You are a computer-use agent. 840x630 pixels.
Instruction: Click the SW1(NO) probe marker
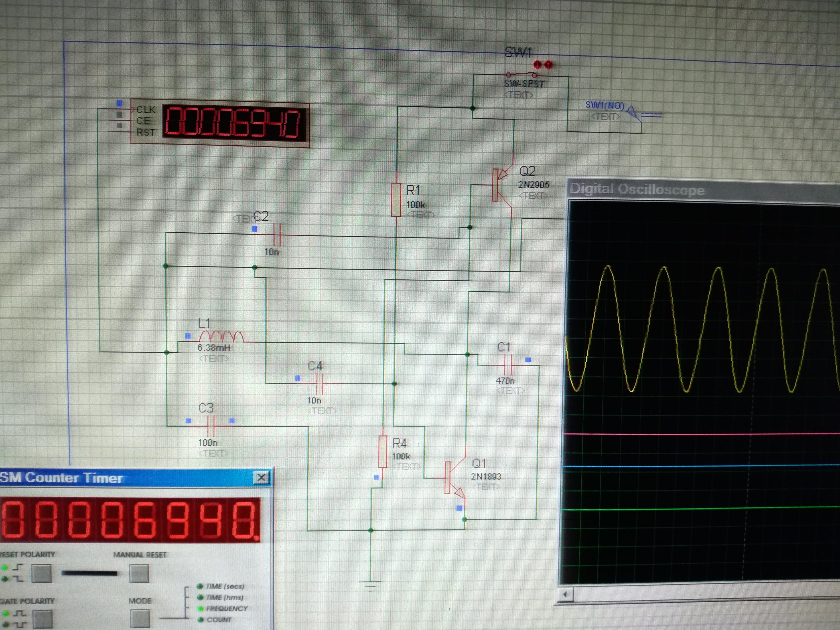click(x=632, y=112)
